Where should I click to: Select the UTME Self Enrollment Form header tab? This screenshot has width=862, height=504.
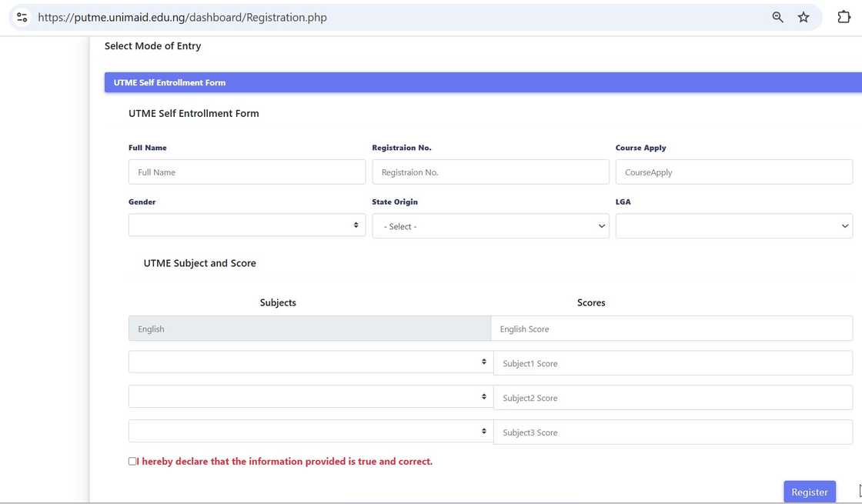169,82
